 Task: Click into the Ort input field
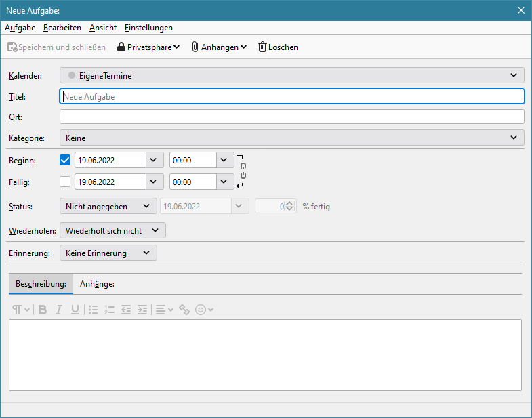pos(292,117)
